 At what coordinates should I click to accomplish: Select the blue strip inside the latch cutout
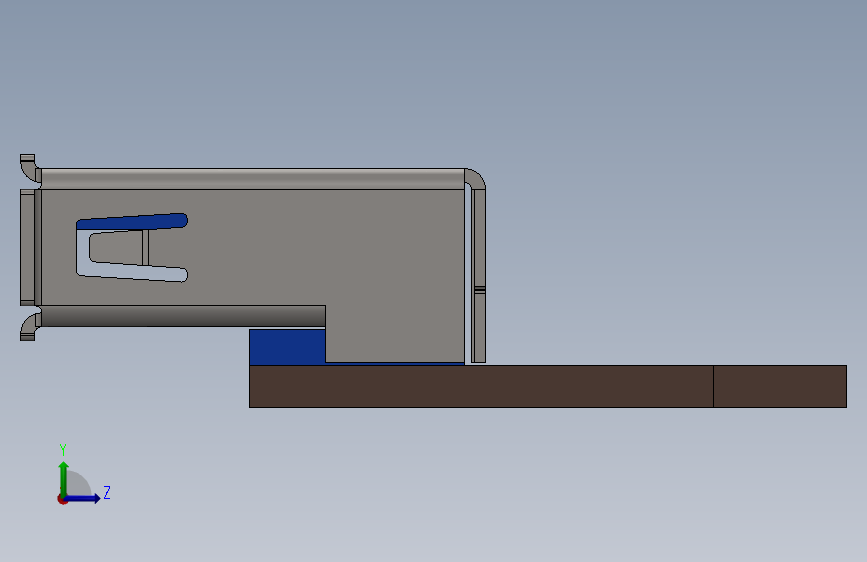[132, 221]
